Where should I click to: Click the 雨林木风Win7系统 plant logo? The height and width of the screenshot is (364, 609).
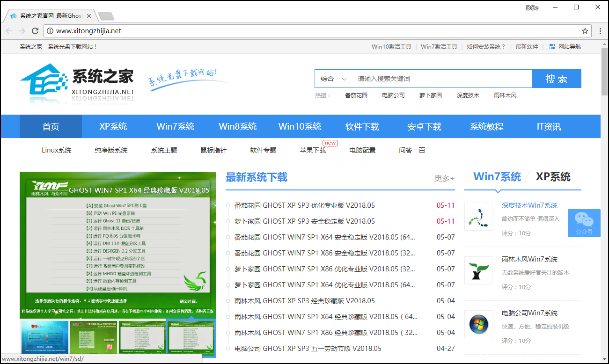478,270
